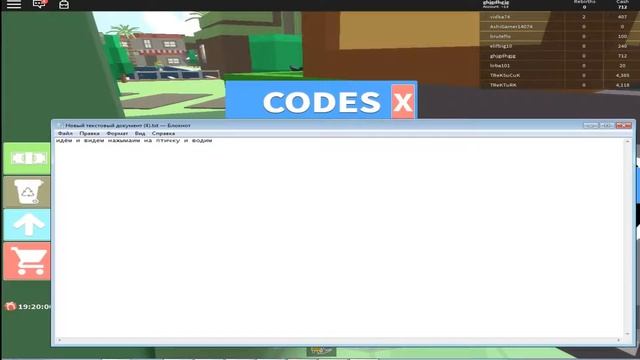Click the Notepad horizontal scrollbar left arrow

(59, 340)
